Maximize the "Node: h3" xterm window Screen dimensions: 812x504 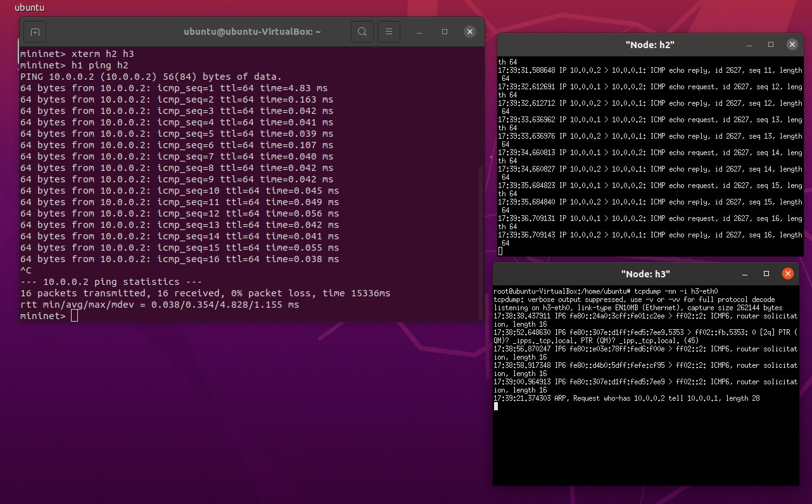766,274
